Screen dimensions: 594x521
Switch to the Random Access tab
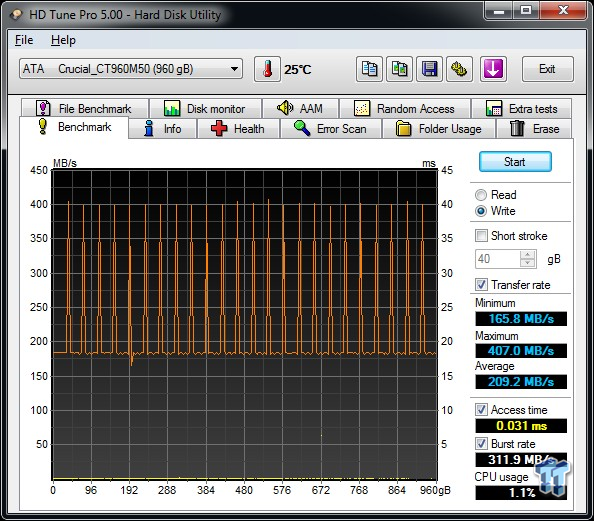[405, 109]
